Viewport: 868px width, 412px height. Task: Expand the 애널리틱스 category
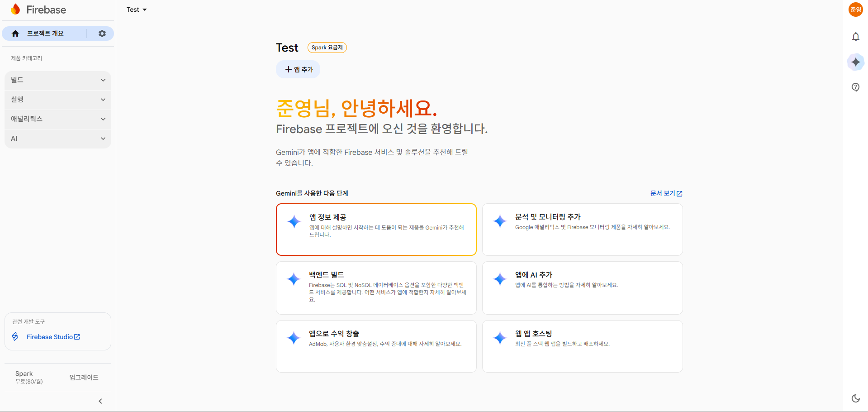[58, 119]
